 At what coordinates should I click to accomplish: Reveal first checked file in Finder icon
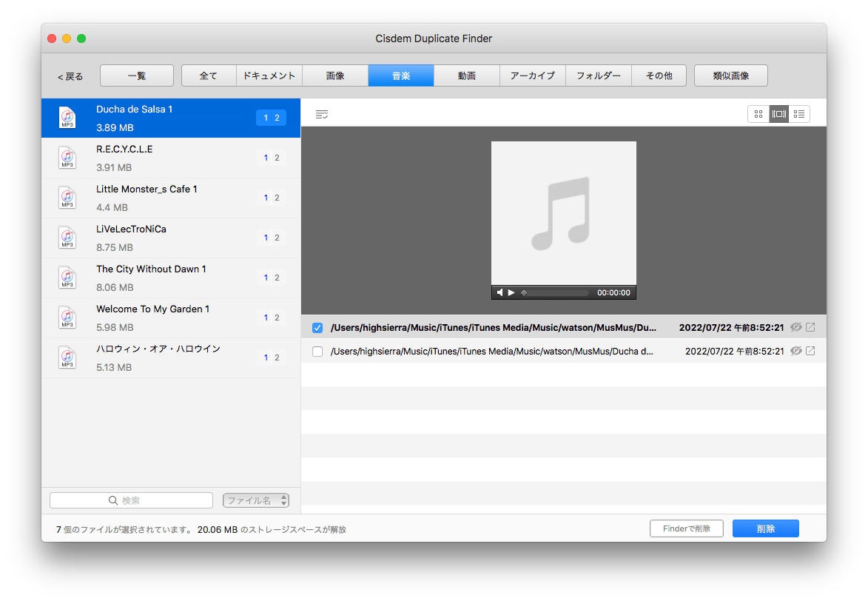click(x=810, y=327)
